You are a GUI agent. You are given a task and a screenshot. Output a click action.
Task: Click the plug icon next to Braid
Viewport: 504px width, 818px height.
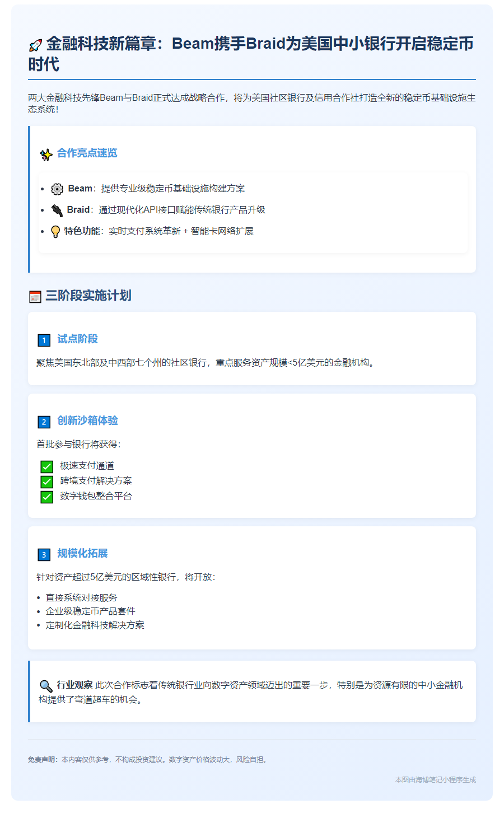point(57,211)
